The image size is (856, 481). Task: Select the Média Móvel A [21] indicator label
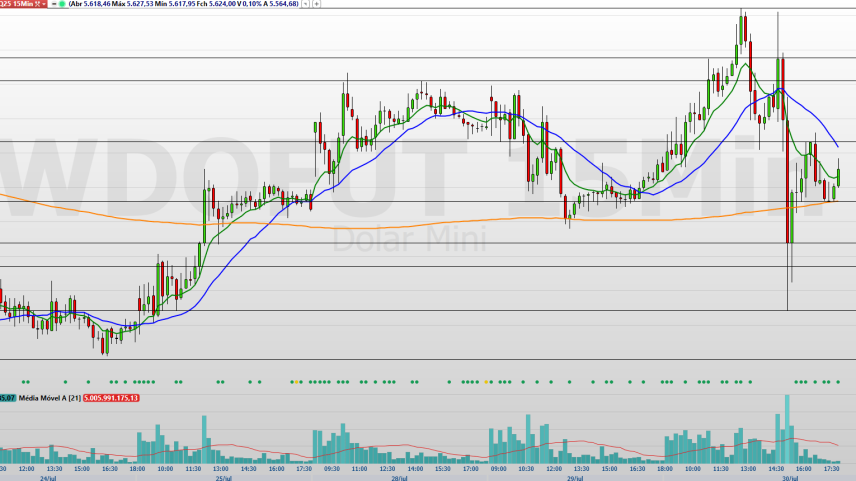coord(50,398)
